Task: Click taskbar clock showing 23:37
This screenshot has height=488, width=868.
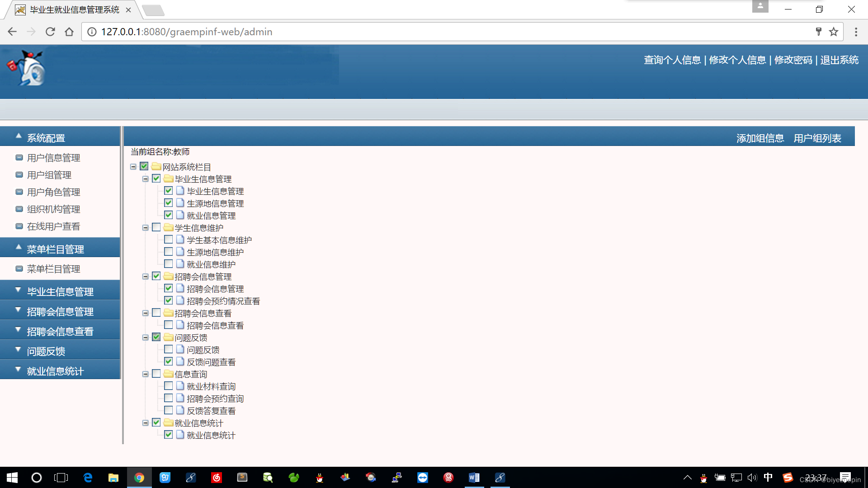Action: (x=816, y=478)
